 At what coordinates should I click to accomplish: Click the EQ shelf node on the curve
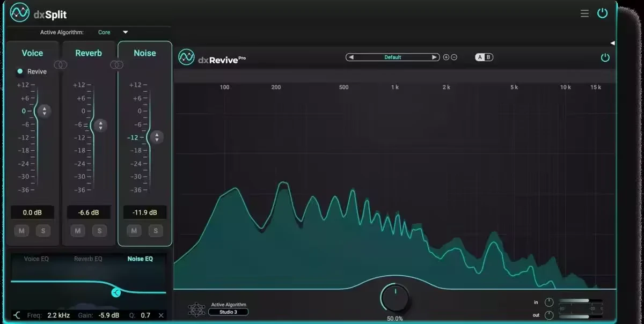[116, 292]
